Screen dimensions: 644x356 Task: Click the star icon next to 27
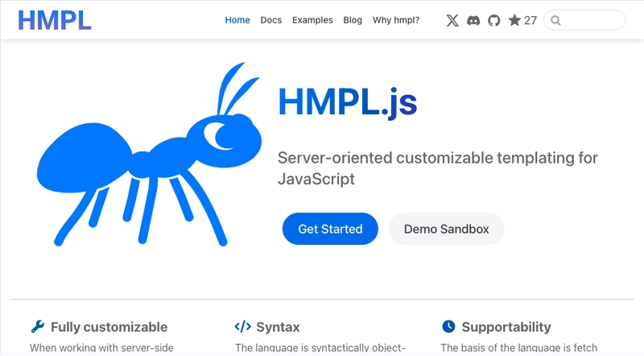click(x=514, y=19)
